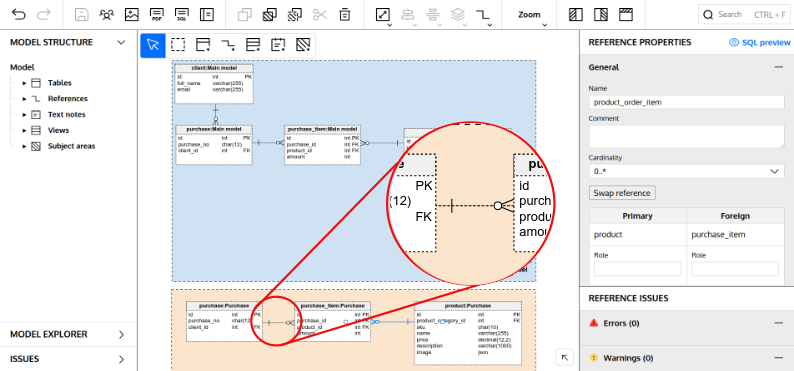Open the Cardinality dropdown
The height and width of the screenshot is (371, 794).
pyautogui.click(x=687, y=171)
